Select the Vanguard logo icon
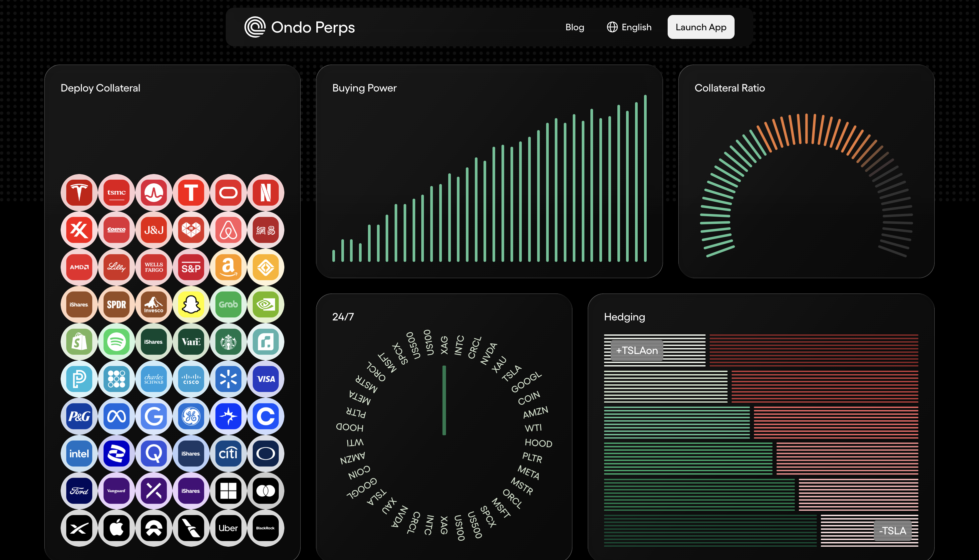Image resolution: width=979 pixels, height=560 pixels. 116,491
